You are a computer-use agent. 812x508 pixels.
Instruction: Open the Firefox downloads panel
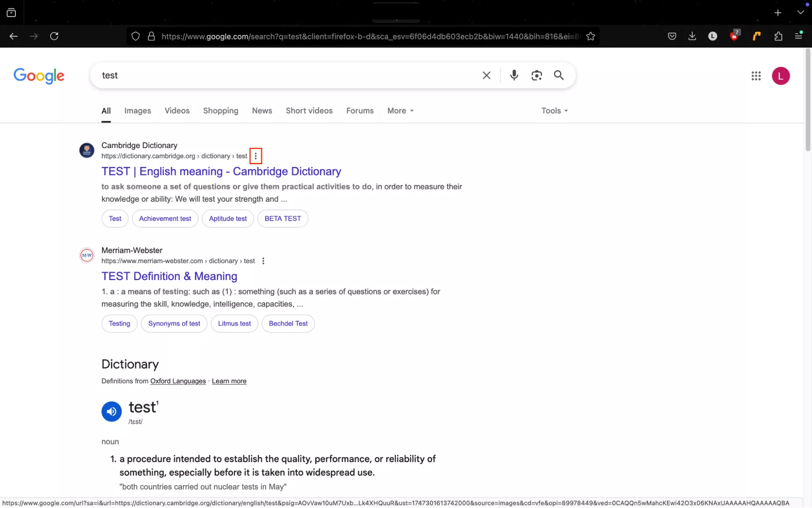tap(692, 36)
